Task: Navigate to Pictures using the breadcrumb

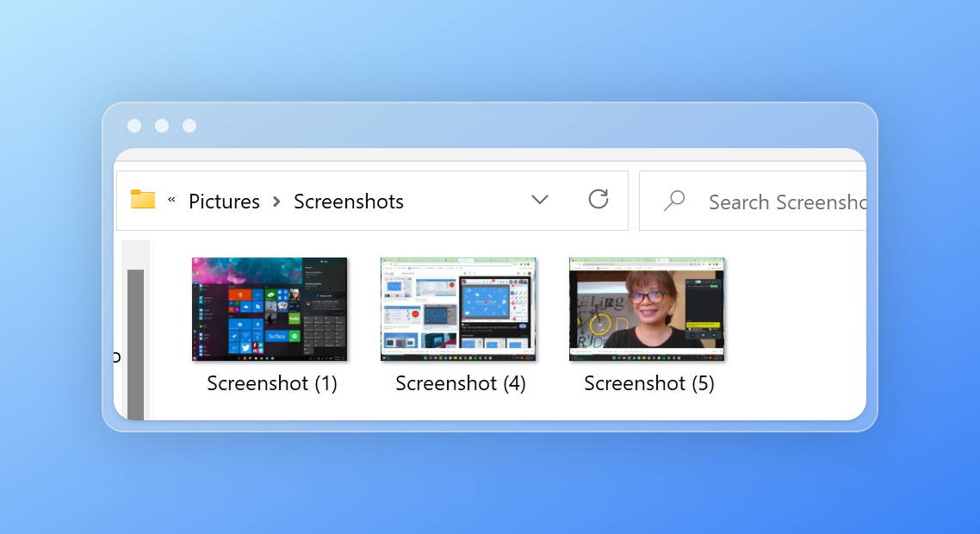Action: [224, 201]
